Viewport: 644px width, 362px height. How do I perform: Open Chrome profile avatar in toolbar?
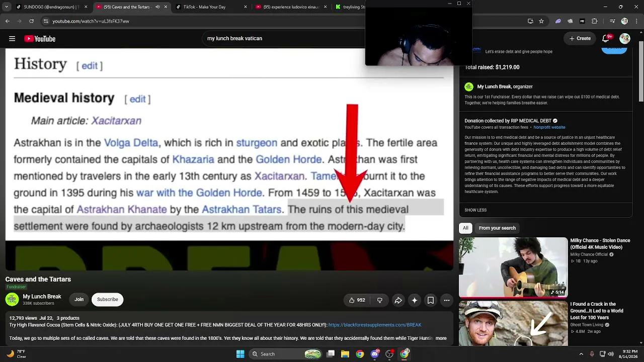pyautogui.click(x=624, y=21)
